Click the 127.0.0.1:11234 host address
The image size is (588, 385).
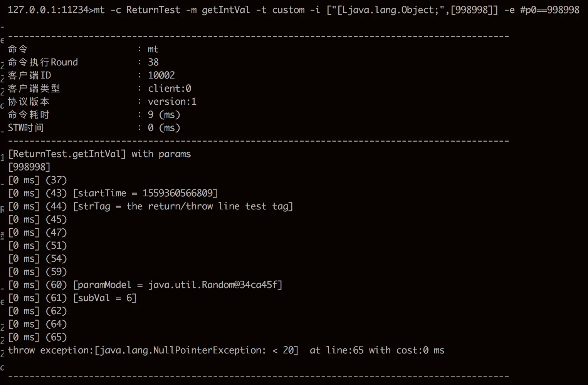tap(48, 10)
